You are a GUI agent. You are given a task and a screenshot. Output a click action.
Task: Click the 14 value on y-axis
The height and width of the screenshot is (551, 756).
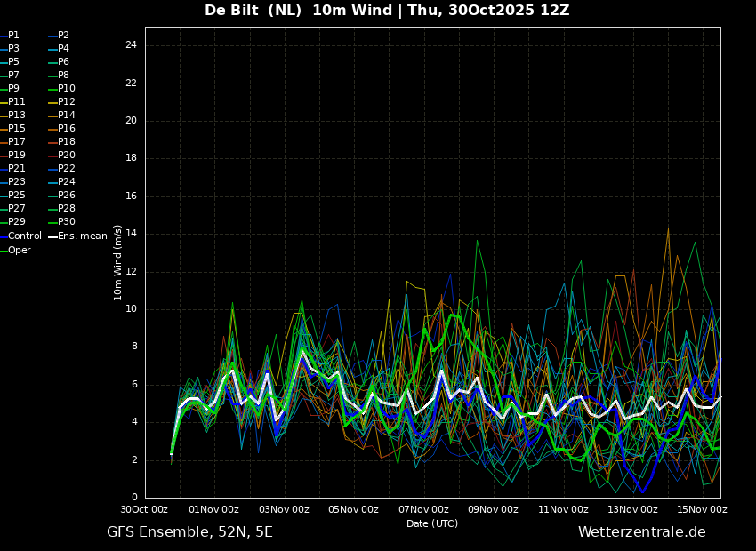pos(131,234)
